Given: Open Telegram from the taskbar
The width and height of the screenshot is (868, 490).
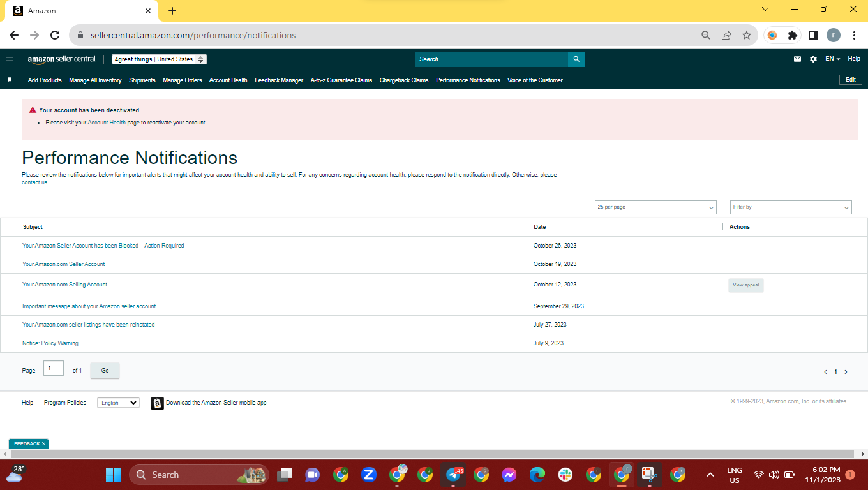Looking at the screenshot, I should [453, 475].
